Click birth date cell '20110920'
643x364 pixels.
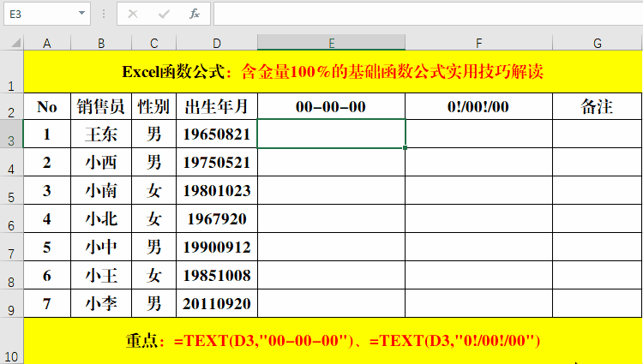pos(217,303)
